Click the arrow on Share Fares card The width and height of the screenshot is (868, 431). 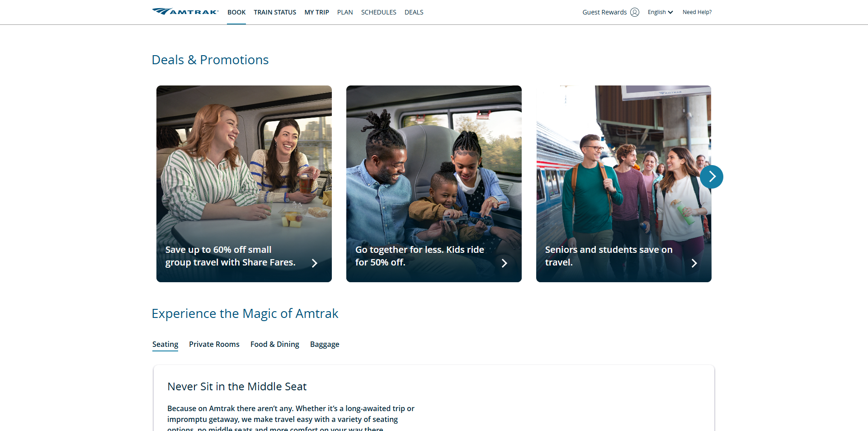coord(315,263)
